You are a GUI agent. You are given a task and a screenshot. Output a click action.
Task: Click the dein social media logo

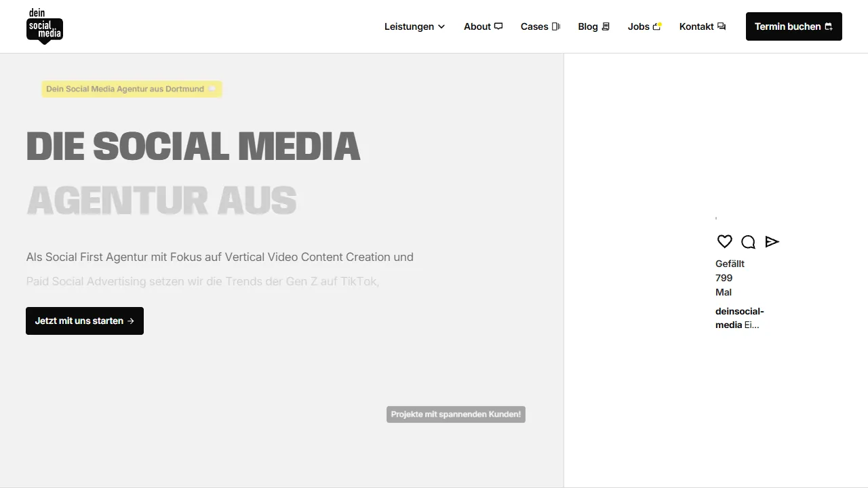click(44, 26)
